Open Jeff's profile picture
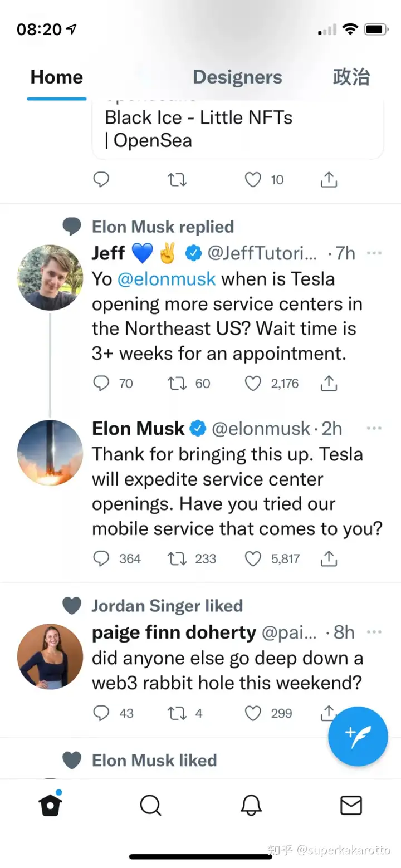The height and width of the screenshot is (868, 401). [50, 277]
